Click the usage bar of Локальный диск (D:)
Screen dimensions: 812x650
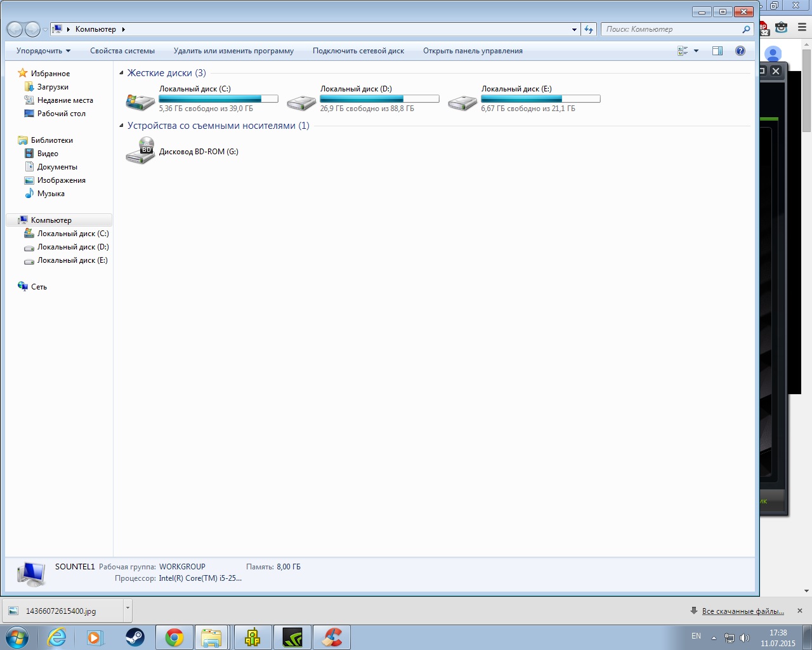(379, 98)
